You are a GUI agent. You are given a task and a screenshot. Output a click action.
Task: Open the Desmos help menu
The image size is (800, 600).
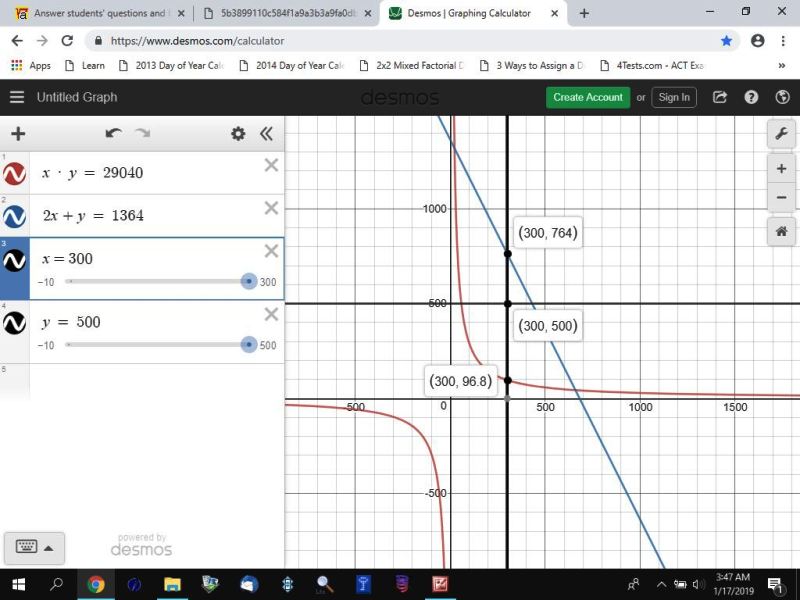751,97
